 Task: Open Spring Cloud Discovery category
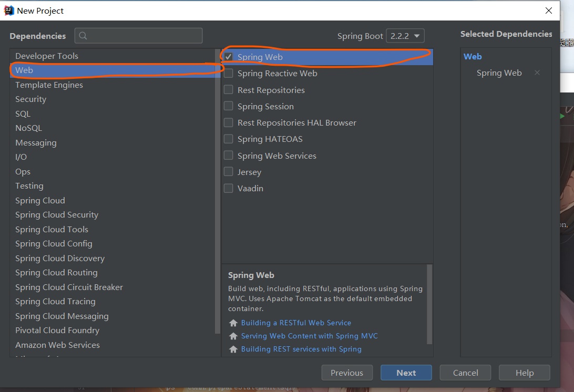[112, 259]
